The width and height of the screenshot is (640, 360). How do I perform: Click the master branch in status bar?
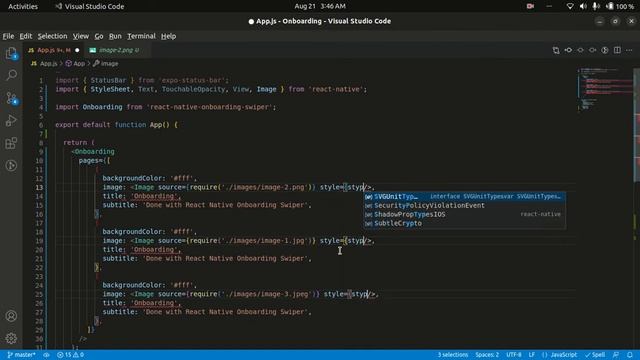[21, 355]
